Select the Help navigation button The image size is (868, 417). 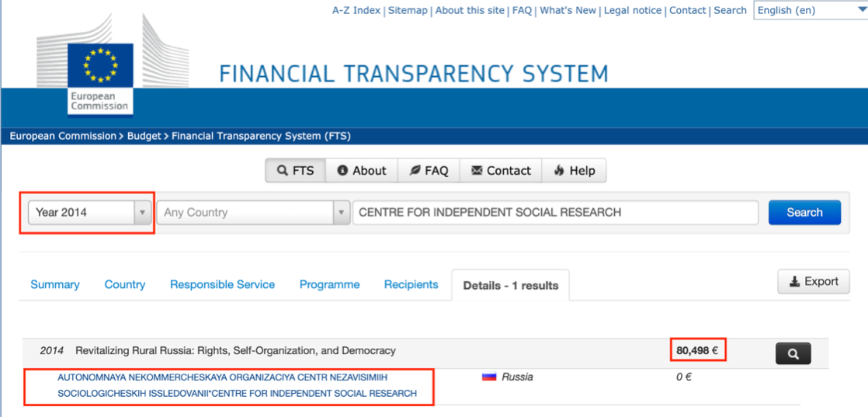574,171
